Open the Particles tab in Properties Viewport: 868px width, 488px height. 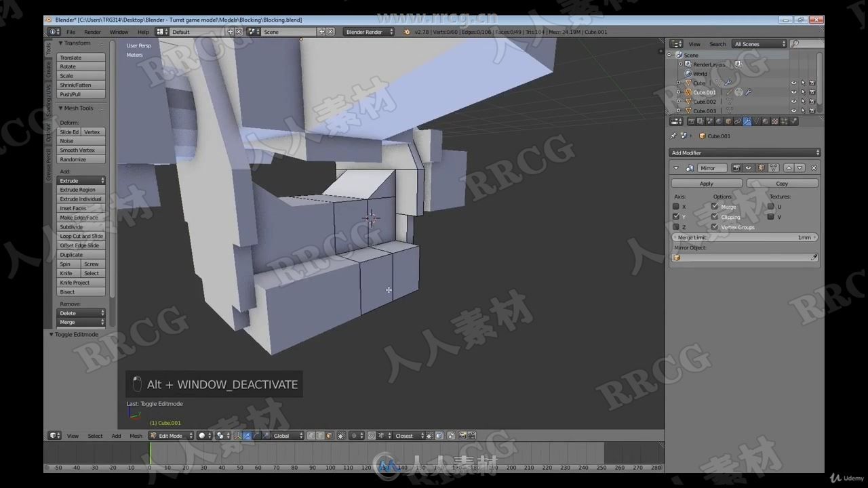784,121
